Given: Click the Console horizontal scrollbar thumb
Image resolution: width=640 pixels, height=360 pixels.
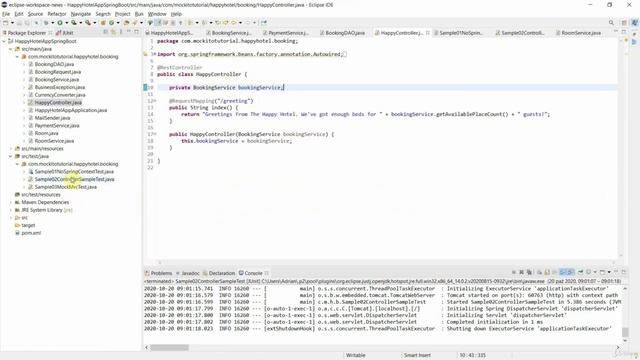Looking at the screenshot, I should [169, 347].
